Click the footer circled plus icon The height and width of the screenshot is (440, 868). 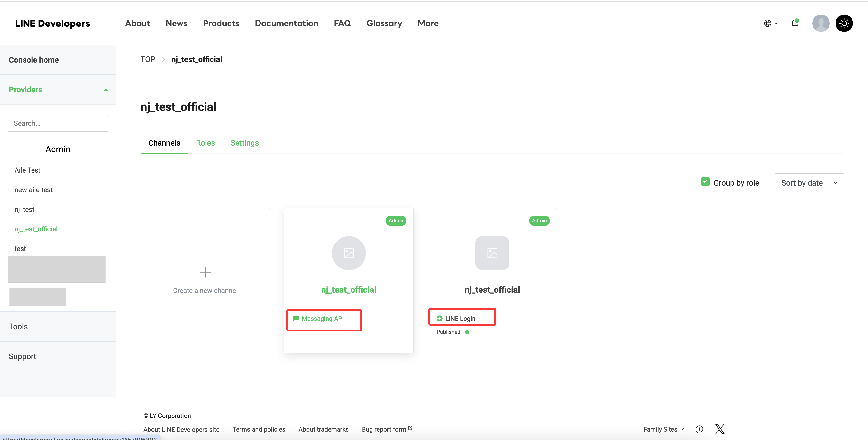(x=699, y=429)
